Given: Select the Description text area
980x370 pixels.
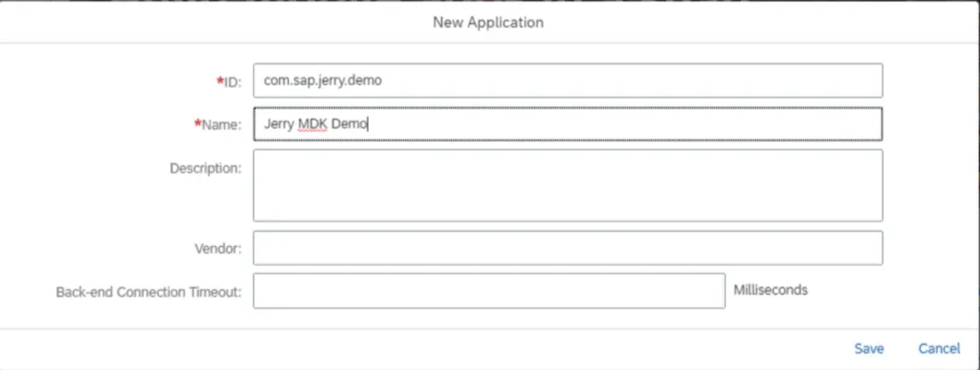Looking at the screenshot, I should 568,185.
